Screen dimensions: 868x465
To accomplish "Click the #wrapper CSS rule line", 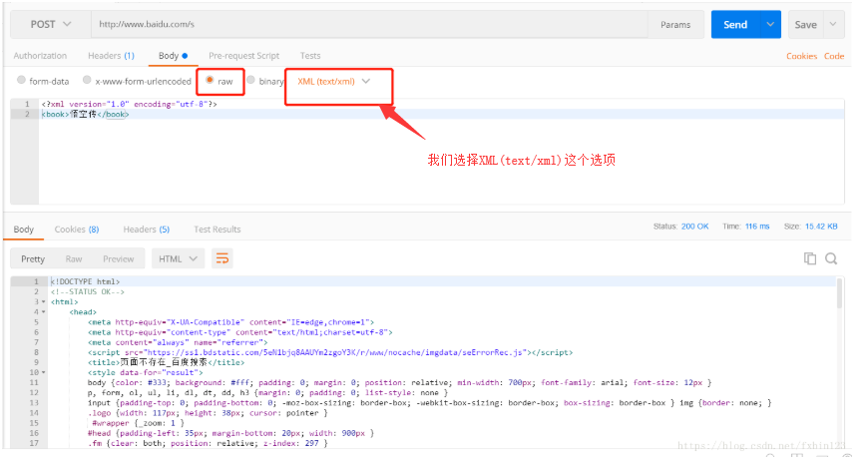I will click(x=138, y=423).
